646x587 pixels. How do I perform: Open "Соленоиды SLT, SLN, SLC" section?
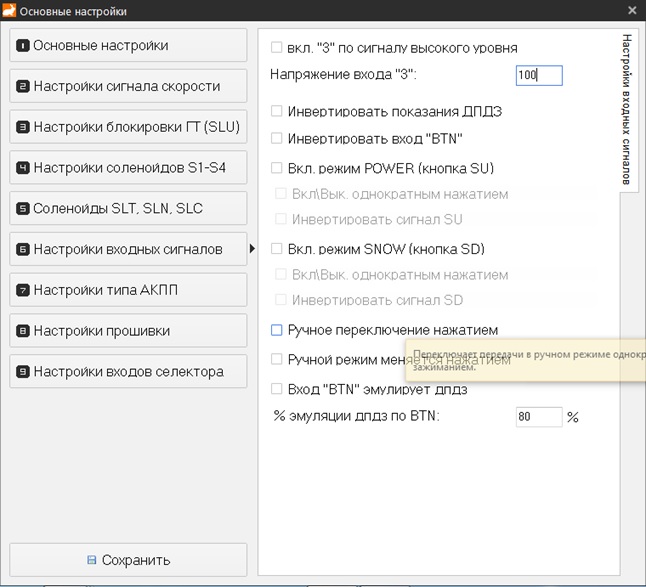pyautogui.click(x=128, y=208)
